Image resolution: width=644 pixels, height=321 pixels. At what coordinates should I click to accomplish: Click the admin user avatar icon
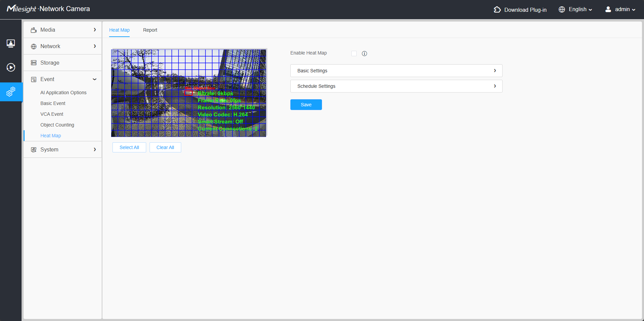608,9
